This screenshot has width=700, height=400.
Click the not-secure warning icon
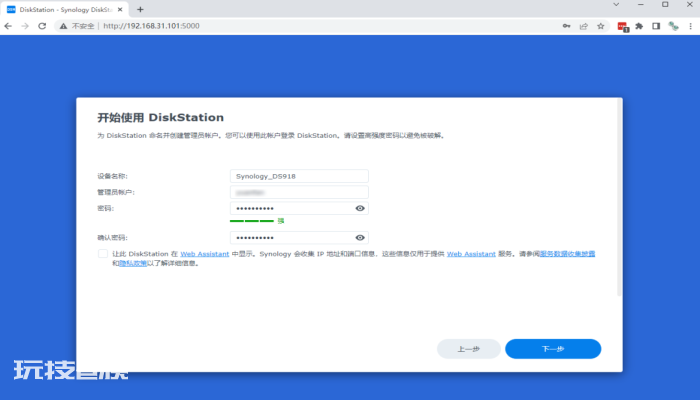(63, 26)
